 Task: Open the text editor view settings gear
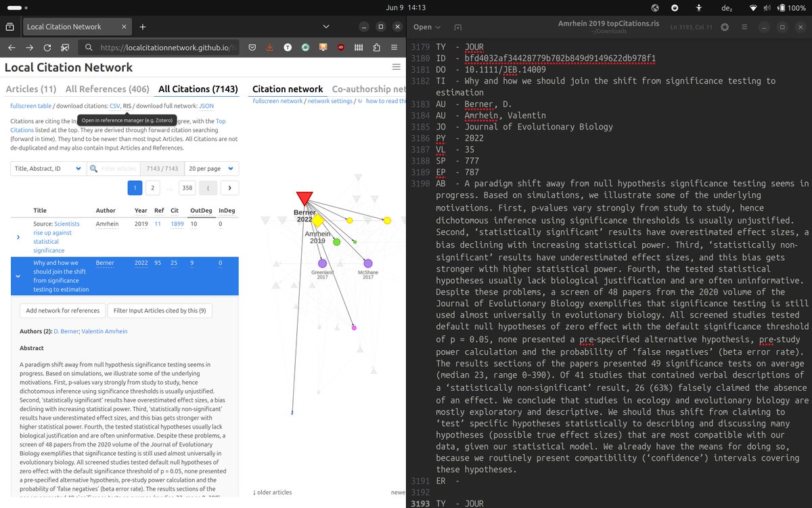click(725, 27)
